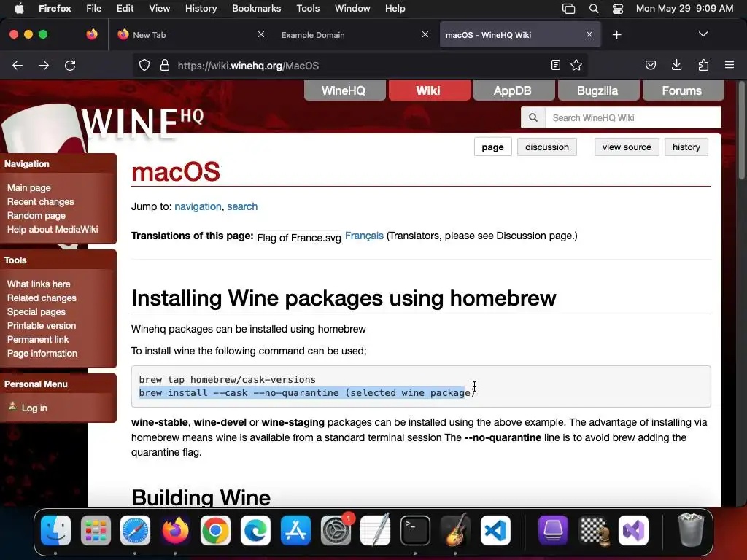Screen dimensions: 747x560
Task: Open the discussion page tab
Action: point(547,147)
